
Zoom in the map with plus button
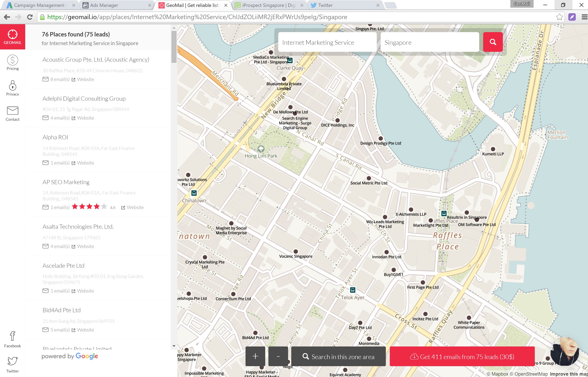[255, 356]
